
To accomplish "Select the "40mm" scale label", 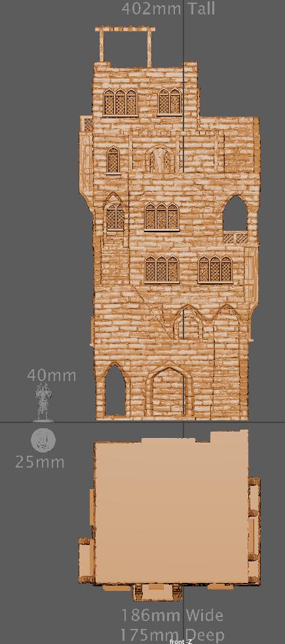I will point(52,375).
